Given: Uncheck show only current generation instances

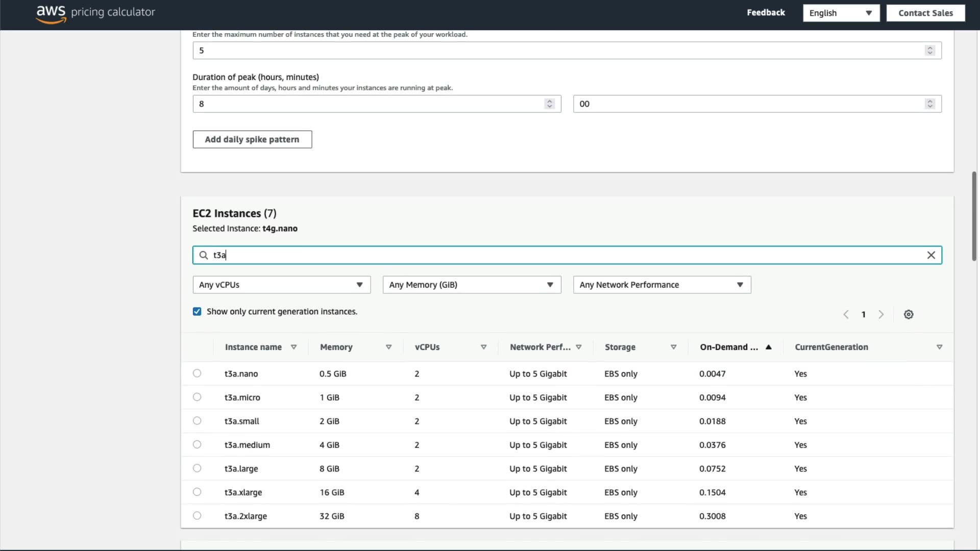Looking at the screenshot, I should (197, 312).
